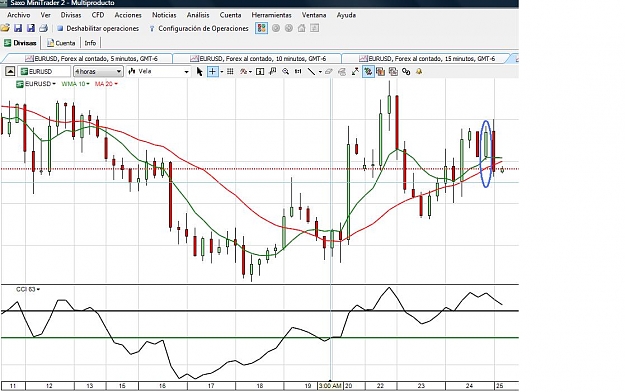Screen dimensions: 625x392
Task: Toggle the highlighted chart trading icon
Action: [368, 71]
